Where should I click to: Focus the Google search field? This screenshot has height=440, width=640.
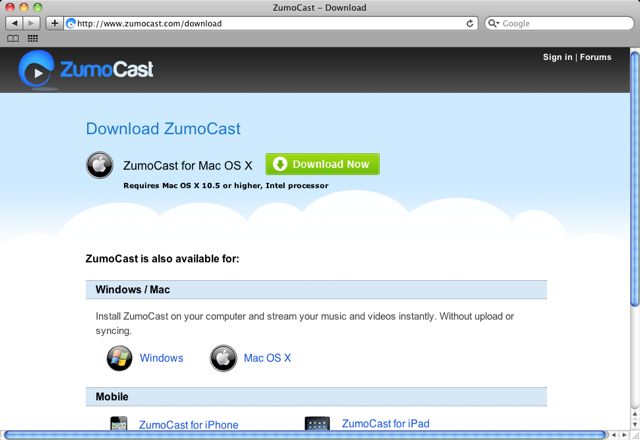click(559, 23)
